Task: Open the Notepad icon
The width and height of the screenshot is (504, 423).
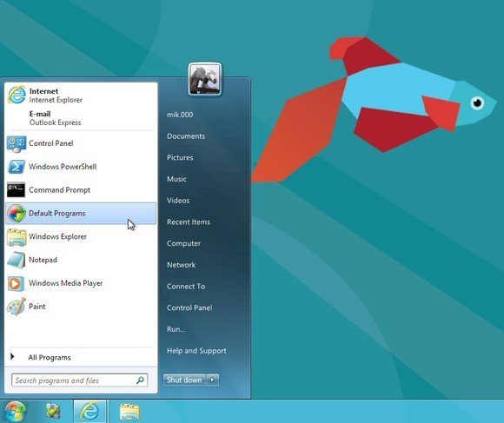Action: 16,260
